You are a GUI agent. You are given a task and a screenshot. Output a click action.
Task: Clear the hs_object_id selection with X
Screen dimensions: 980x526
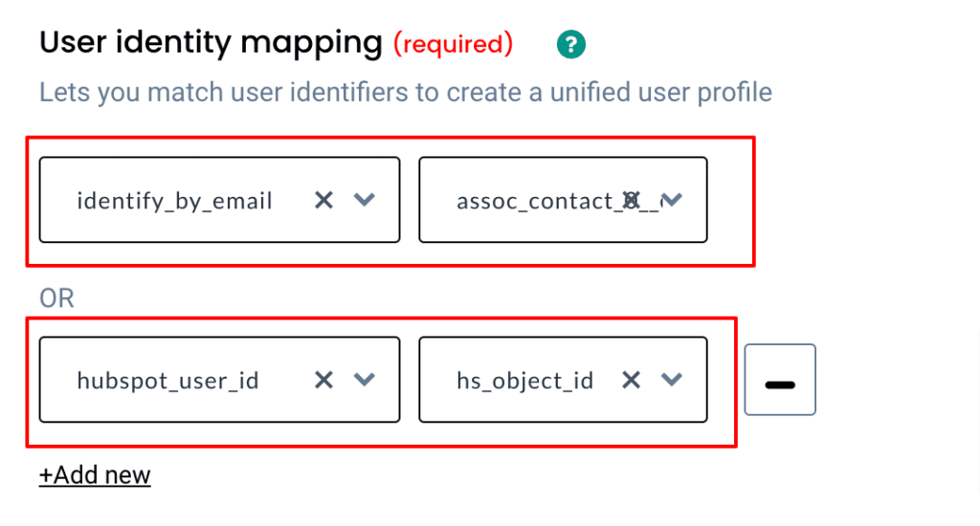[x=632, y=380]
